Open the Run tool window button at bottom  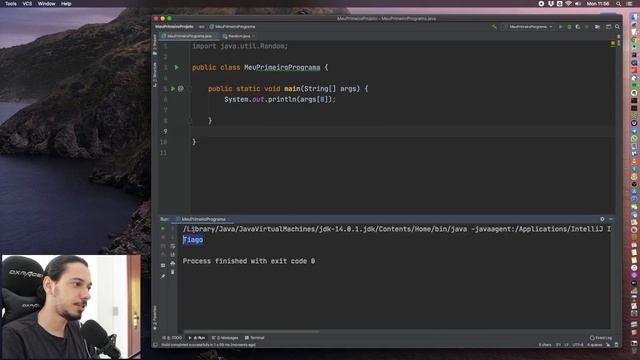click(x=197, y=338)
